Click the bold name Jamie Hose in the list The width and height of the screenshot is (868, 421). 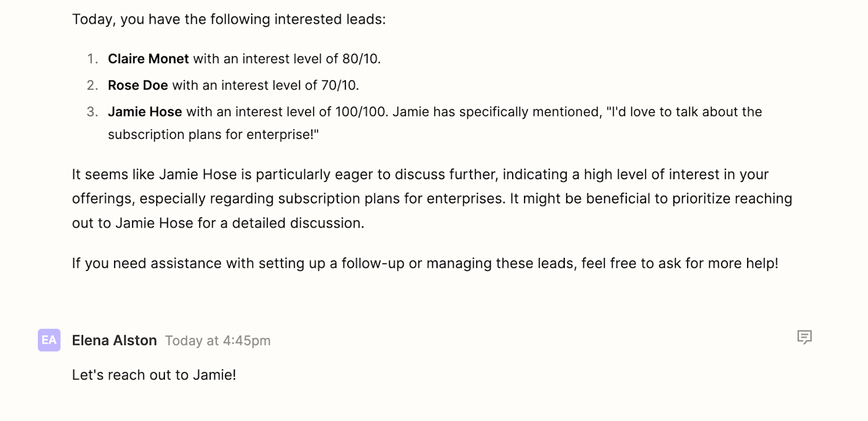click(x=145, y=112)
